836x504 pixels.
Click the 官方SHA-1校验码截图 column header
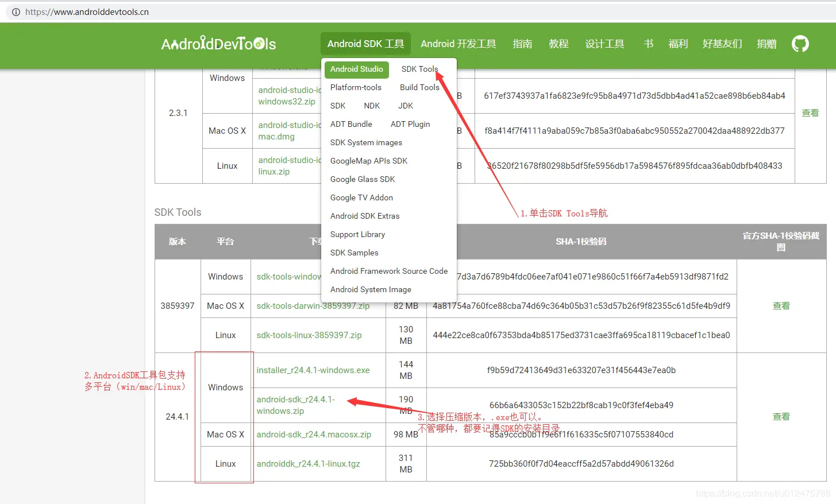[x=781, y=242]
